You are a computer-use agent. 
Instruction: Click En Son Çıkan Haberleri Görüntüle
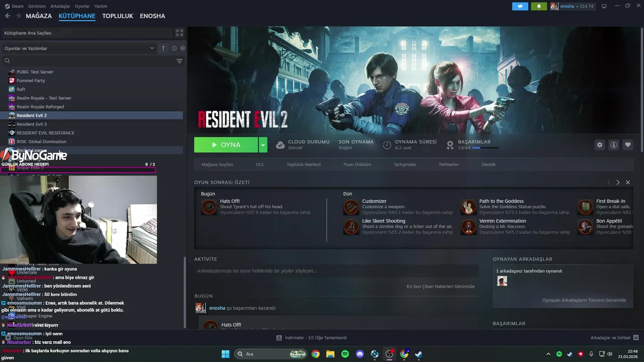coord(441,287)
